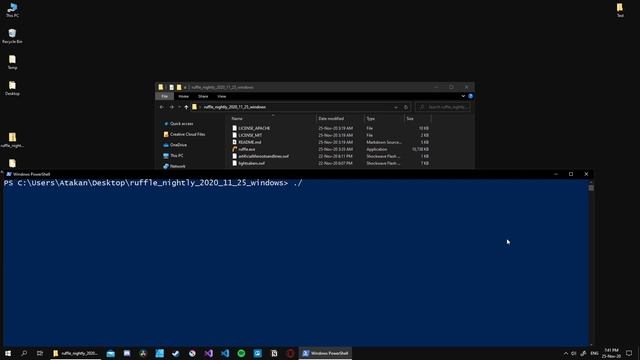Open the volume control in system tray
Image resolution: width=640 pixels, height=360 pixels.
point(574,353)
